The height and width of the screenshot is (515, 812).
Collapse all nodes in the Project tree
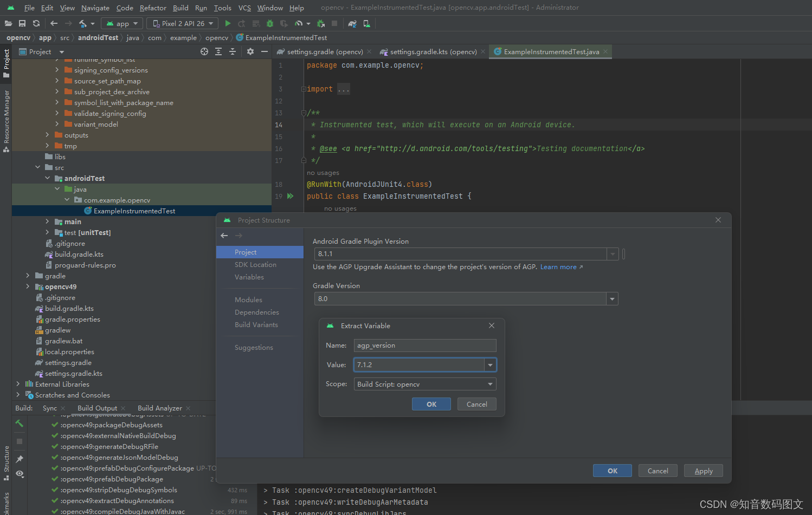point(233,51)
